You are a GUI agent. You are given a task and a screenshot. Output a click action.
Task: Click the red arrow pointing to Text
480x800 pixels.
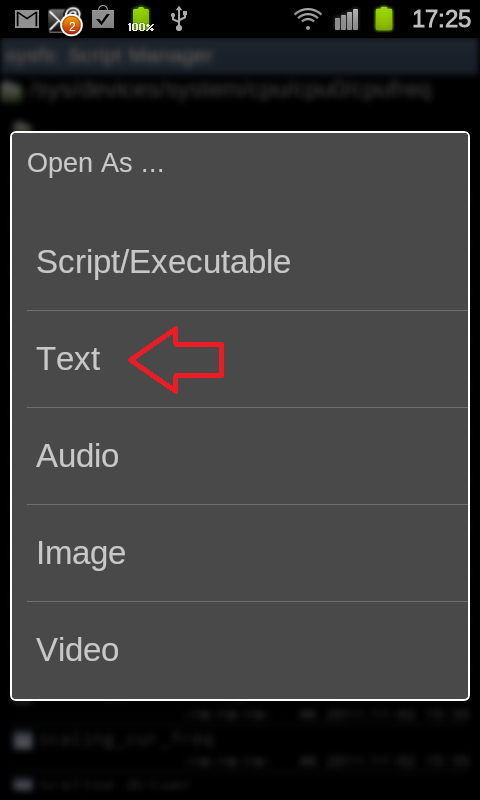coord(176,360)
